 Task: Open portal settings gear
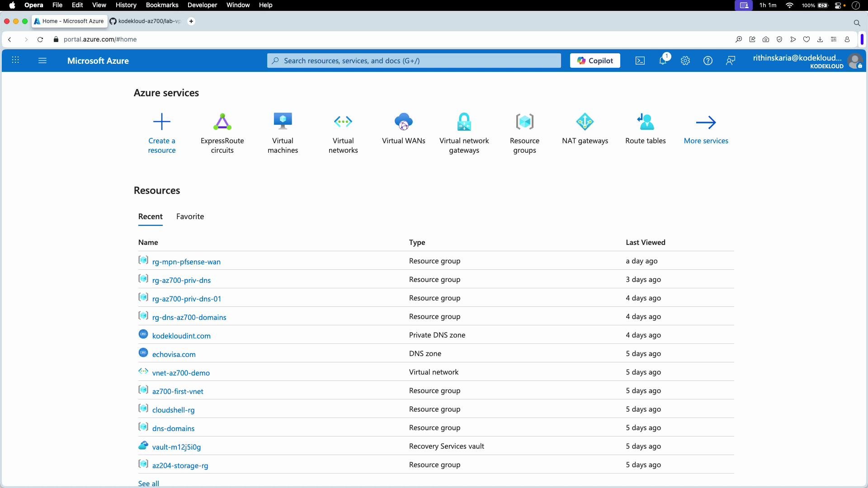685,61
